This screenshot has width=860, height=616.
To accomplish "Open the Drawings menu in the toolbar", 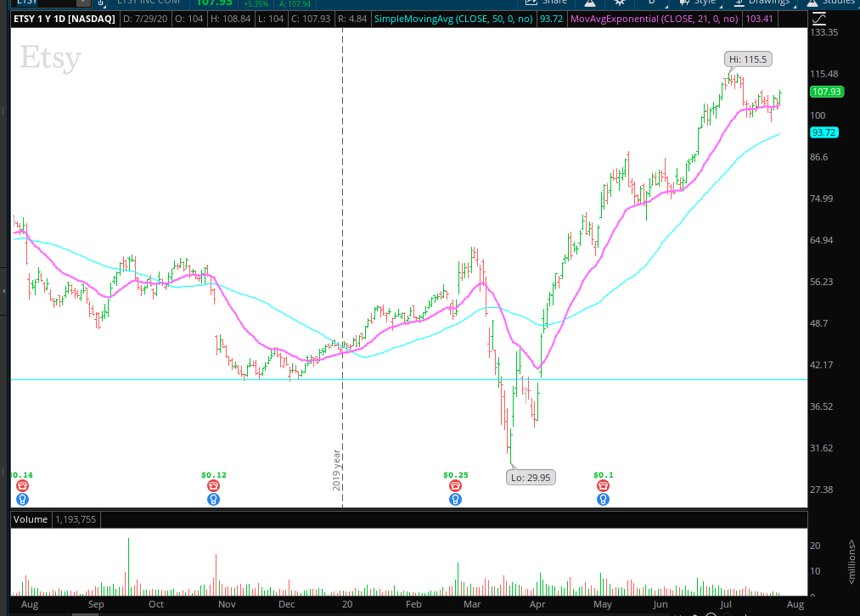I will coord(763,3).
